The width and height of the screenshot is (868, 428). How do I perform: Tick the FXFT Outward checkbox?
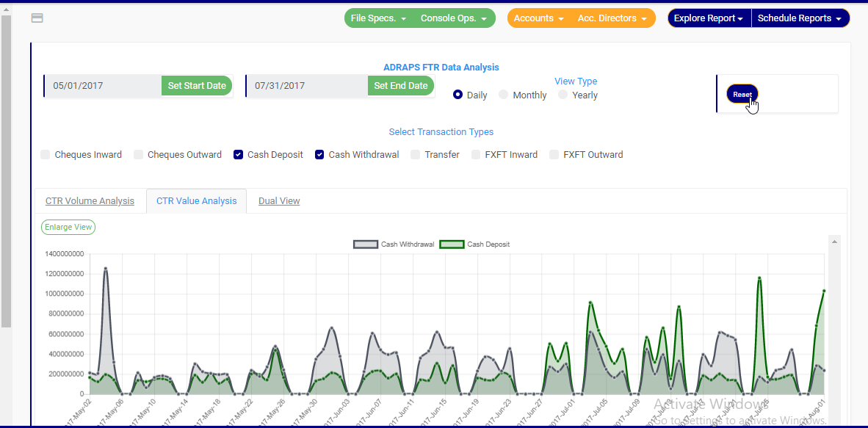(554, 155)
